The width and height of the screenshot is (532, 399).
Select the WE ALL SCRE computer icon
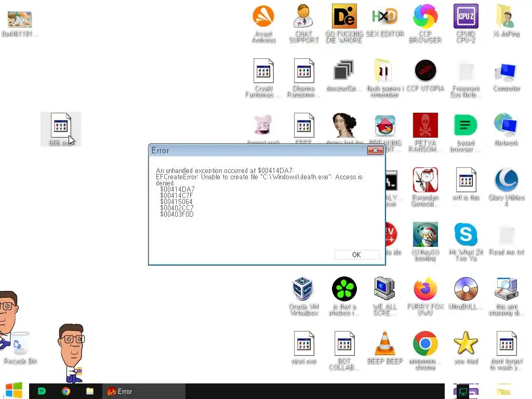pos(385,297)
